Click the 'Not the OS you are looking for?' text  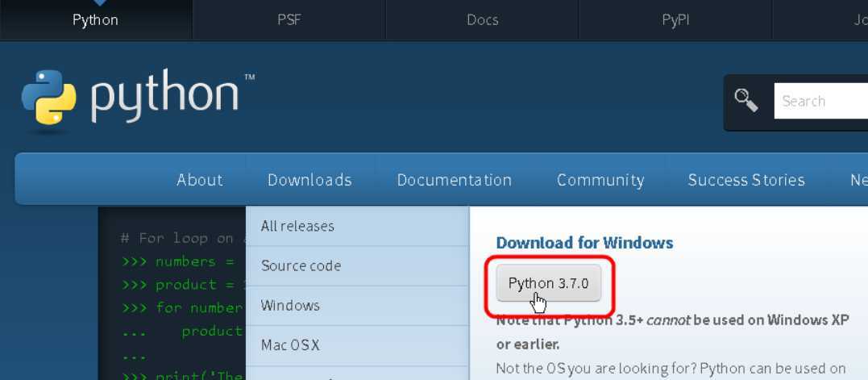[x=595, y=368]
